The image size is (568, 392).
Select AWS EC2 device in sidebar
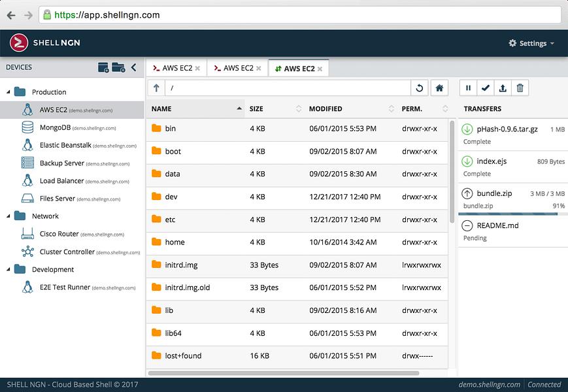click(72, 110)
